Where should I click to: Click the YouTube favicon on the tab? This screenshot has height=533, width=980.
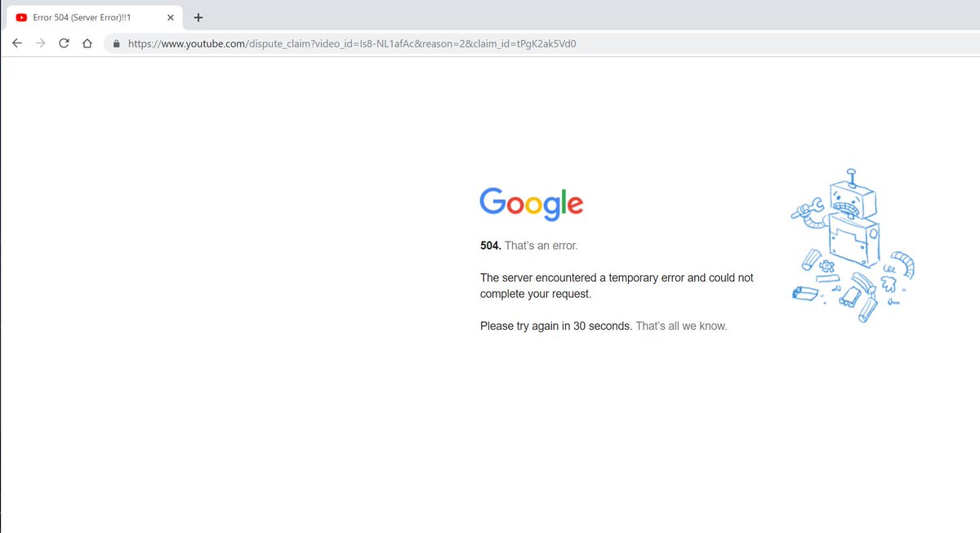pos(21,17)
